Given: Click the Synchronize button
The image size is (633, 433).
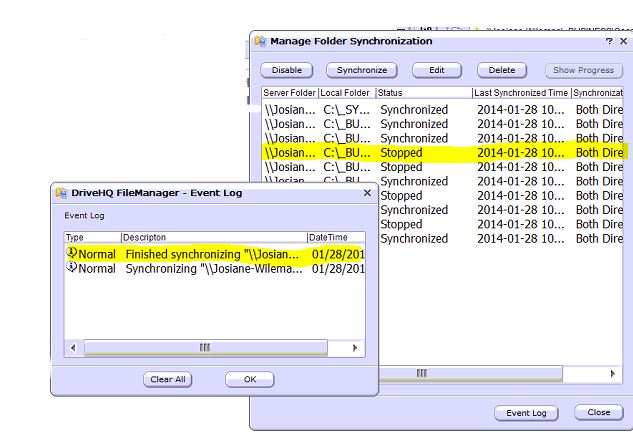Looking at the screenshot, I should [361, 70].
